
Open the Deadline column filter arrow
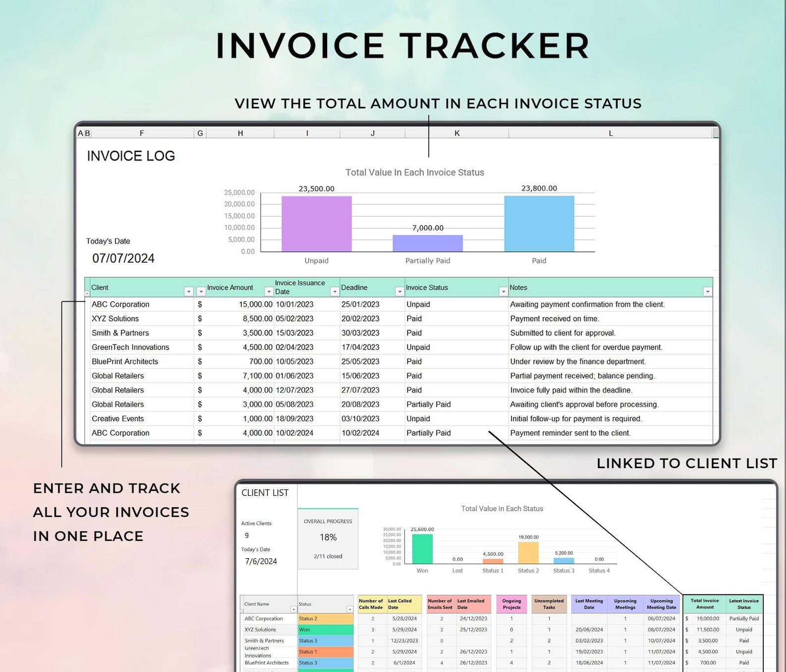[399, 292]
